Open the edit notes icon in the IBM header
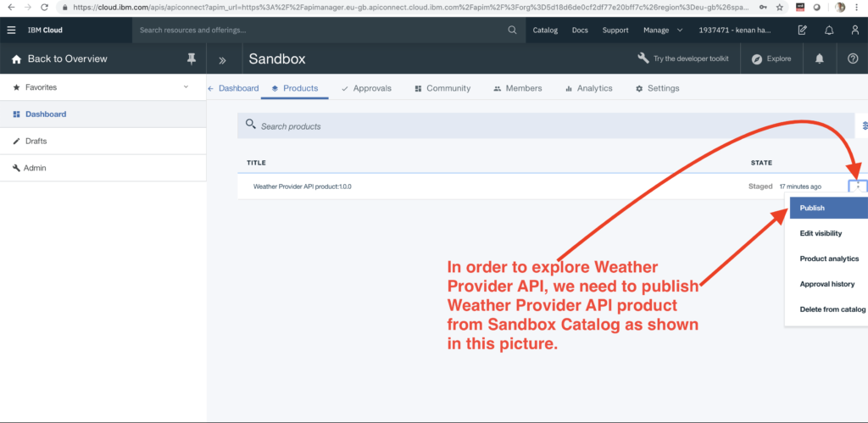Image resolution: width=868 pixels, height=423 pixels. pos(802,30)
